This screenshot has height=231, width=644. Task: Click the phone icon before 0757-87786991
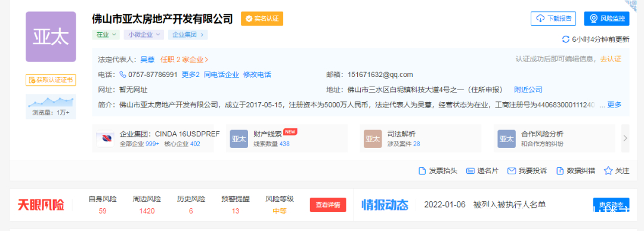point(123,75)
